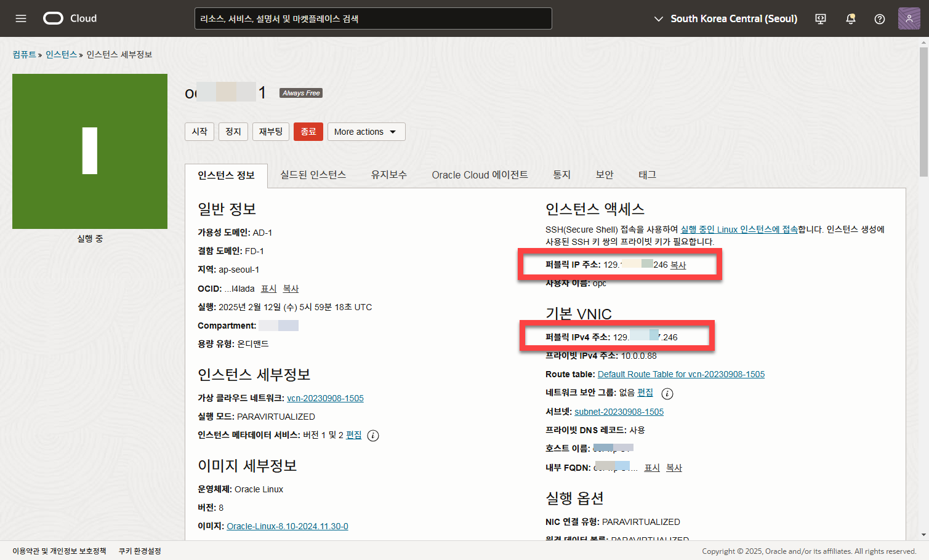Open the user profile avatar menu

[x=909, y=18]
